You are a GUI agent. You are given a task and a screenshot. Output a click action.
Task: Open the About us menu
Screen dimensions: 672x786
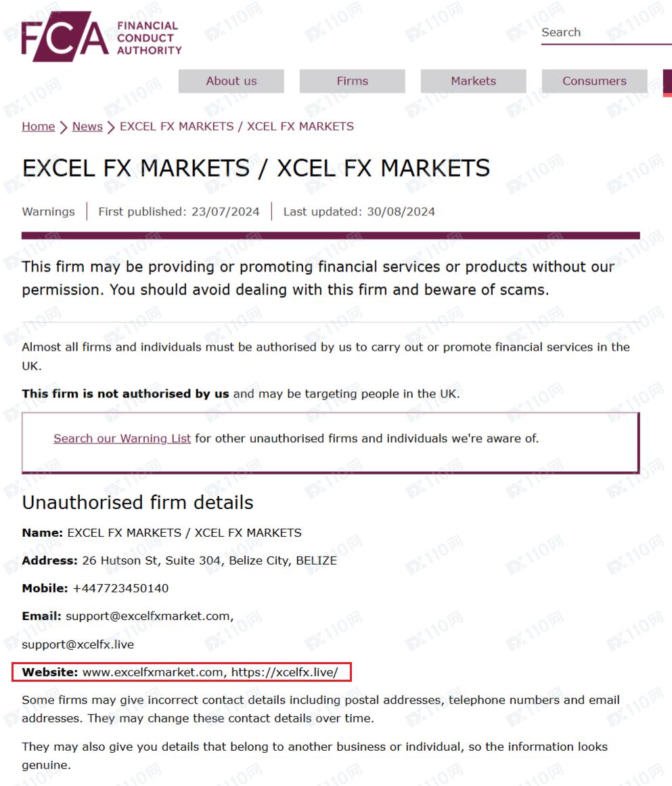[x=231, y=81]
